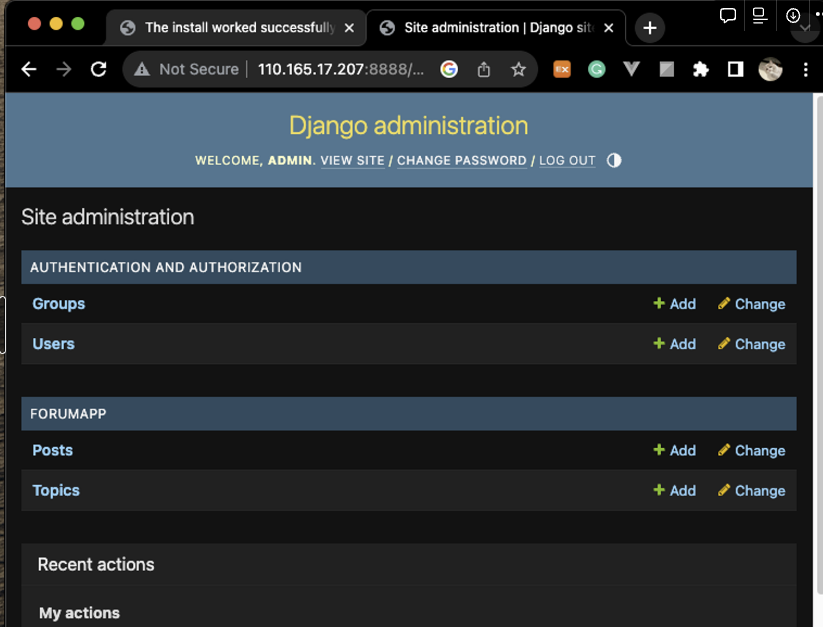This screenshot has width=823, height=627.
Task: Reload the page with the refresh icon
Action: [98, 69]
